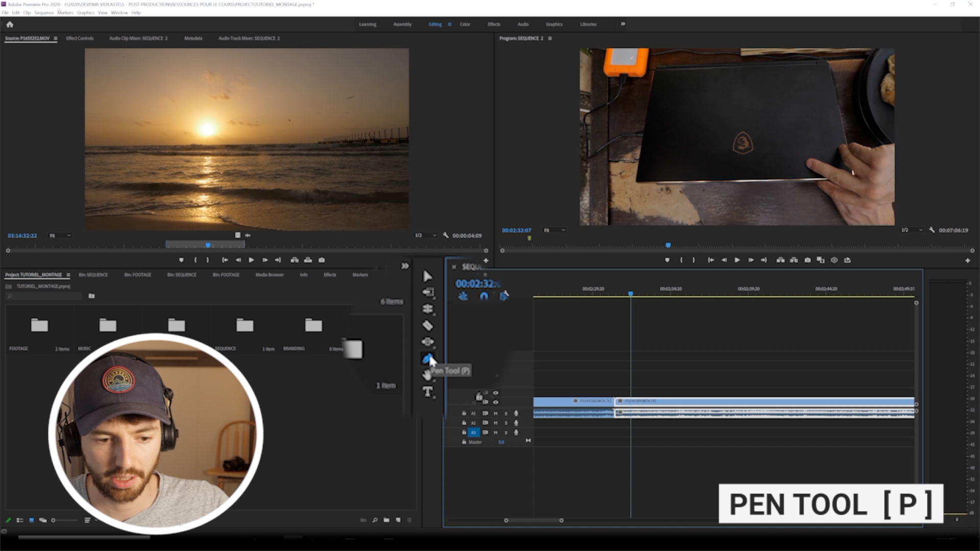
Task: Open Program monitor resolution 1/2 dropdown
Action: [911, 230]
